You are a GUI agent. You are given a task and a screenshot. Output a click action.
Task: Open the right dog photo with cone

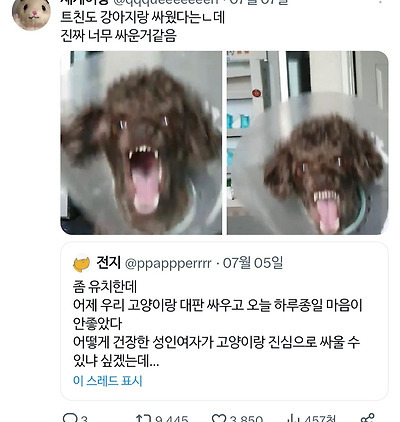click(x=308, y=143)
